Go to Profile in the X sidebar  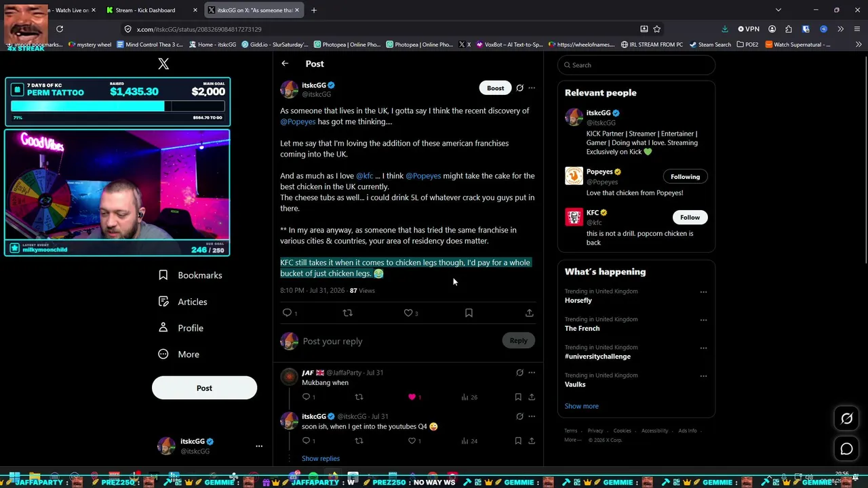(181, 328)
